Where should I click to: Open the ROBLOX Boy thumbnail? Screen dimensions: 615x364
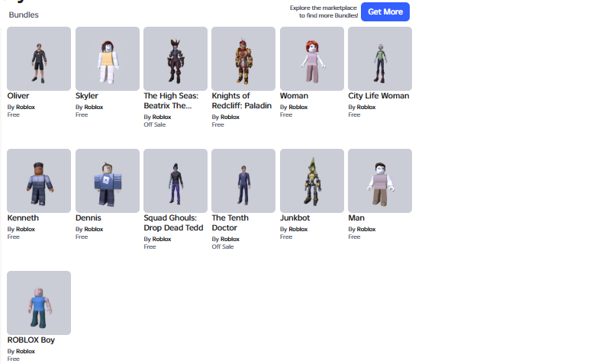[x=39, y=303]
